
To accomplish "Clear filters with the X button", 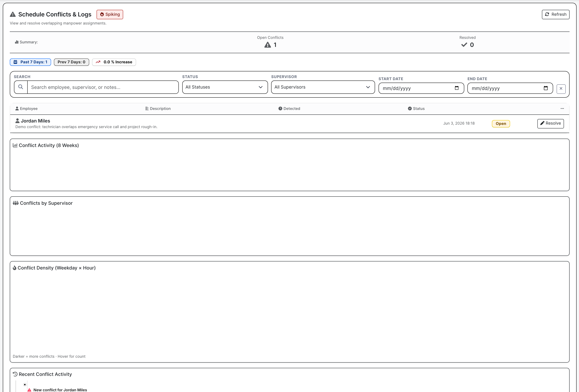I will (x=561, y=89).
